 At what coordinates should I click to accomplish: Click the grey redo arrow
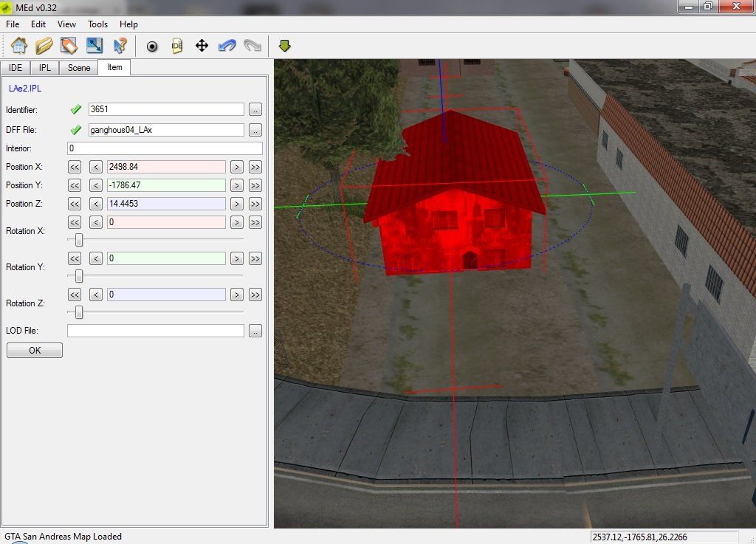point(252,46)
